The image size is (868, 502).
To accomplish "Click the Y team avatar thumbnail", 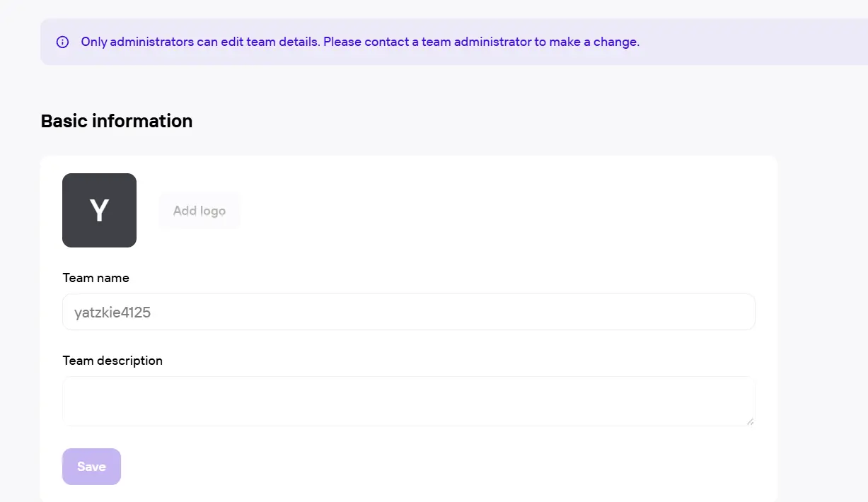I will pyautogui.click(x=99, y=210).
